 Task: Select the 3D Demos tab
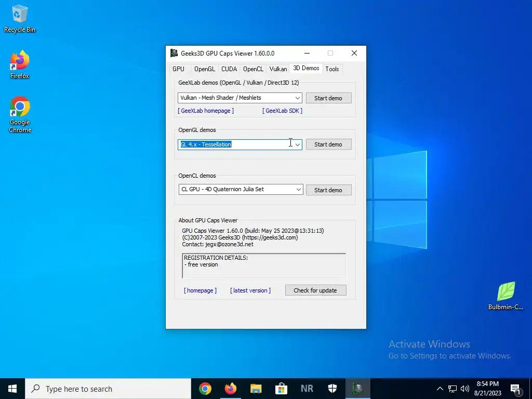pos(306,68)
